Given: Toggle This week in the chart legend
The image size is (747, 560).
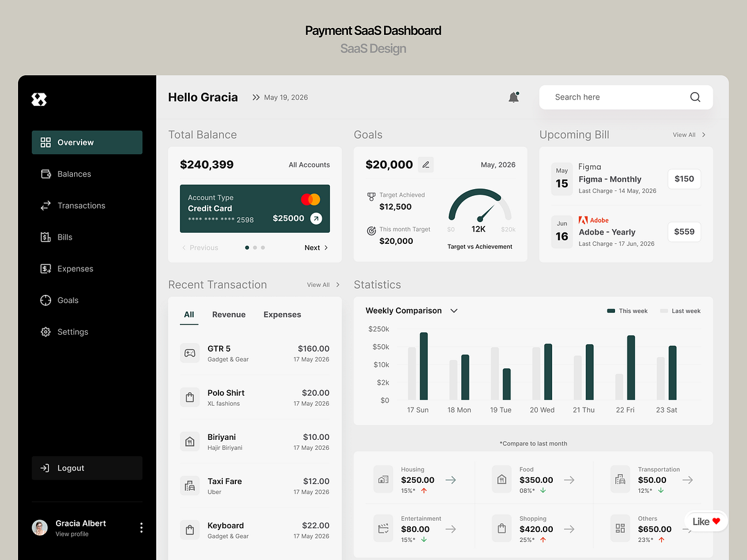Looking at the screenshot, I should coord(626,310).
